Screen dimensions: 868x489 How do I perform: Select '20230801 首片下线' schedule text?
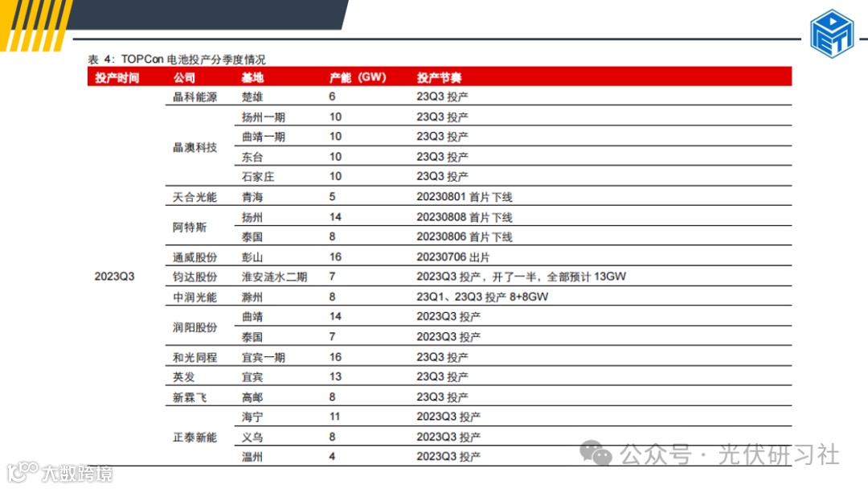465,197
